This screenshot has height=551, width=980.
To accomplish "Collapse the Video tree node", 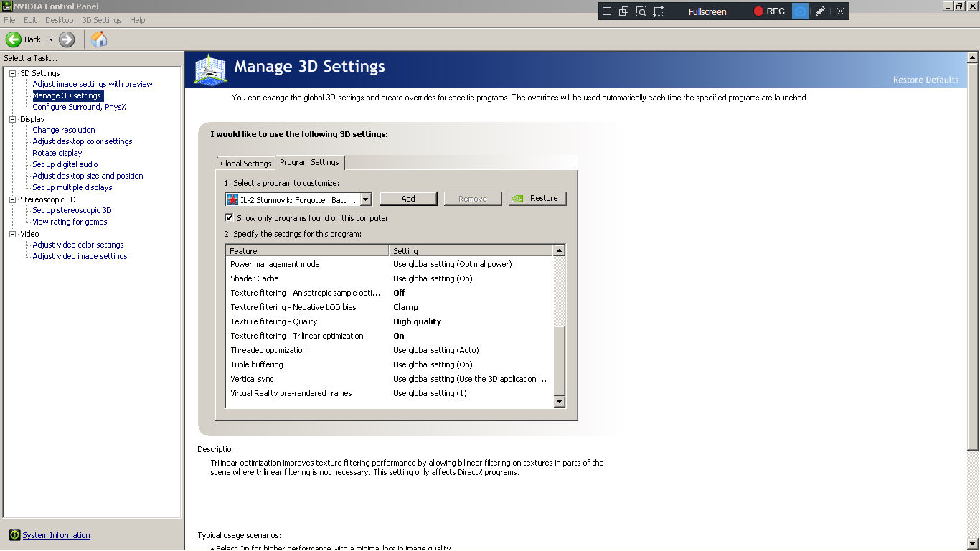I will pyautogui.click(x=13, y=234).
